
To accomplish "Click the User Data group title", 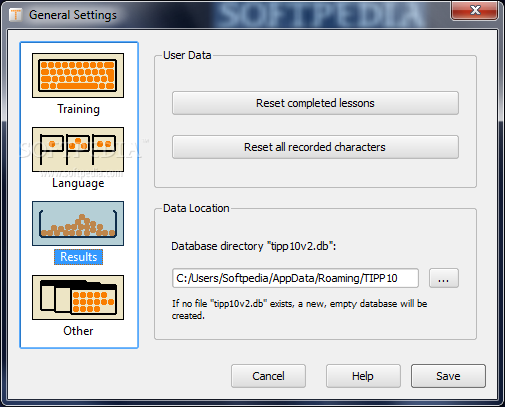I will (187, 55).
